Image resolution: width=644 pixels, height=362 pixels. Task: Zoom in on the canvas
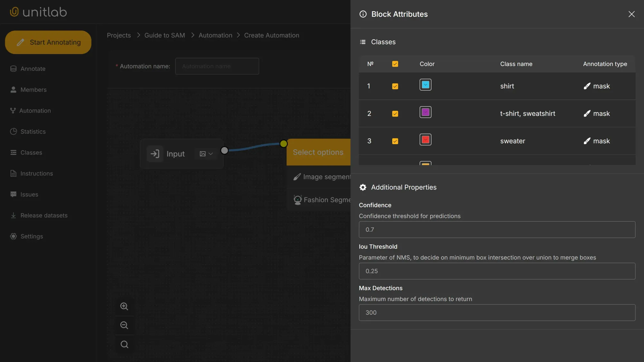pyautogui.click(x=124, y=306)
